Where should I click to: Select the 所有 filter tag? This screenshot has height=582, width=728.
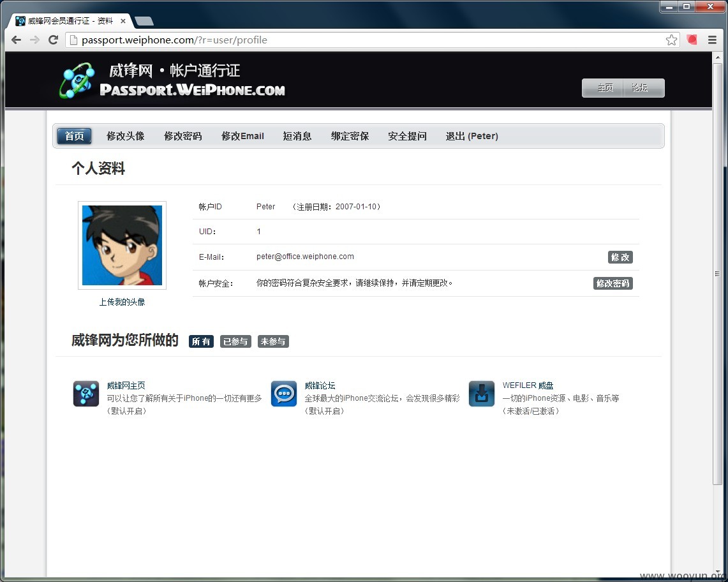[201, 341]
